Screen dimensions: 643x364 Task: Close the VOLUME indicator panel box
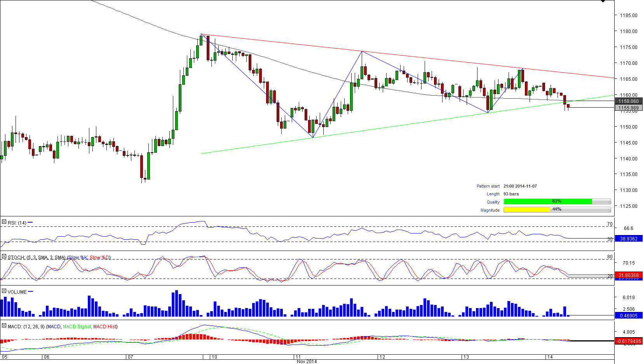coord(4,291)
